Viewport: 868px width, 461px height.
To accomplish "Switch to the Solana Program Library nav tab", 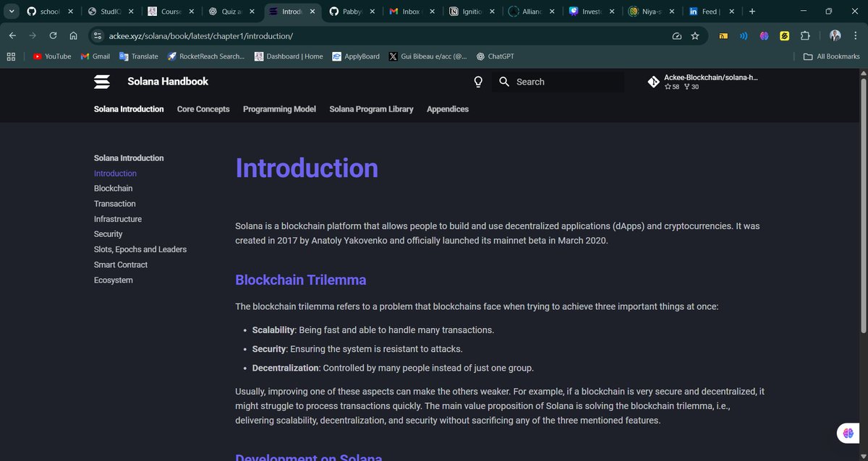I will pyautogui.click(x=371, y=109).
